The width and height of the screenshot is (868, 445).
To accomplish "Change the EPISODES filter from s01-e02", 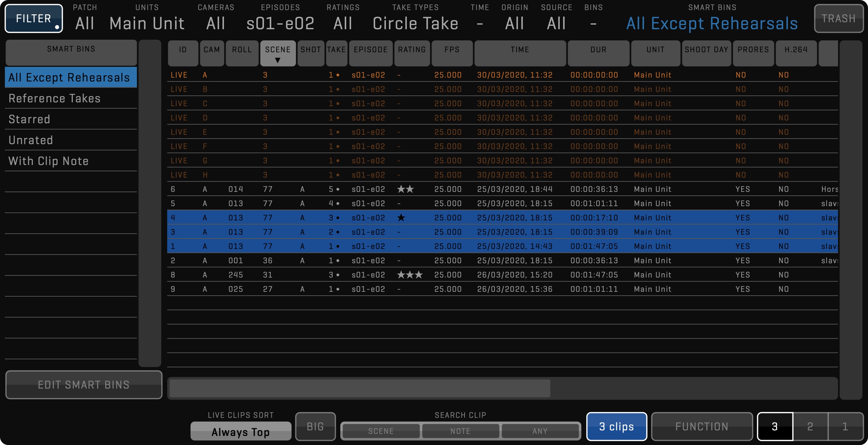I will tap(280, 23).
